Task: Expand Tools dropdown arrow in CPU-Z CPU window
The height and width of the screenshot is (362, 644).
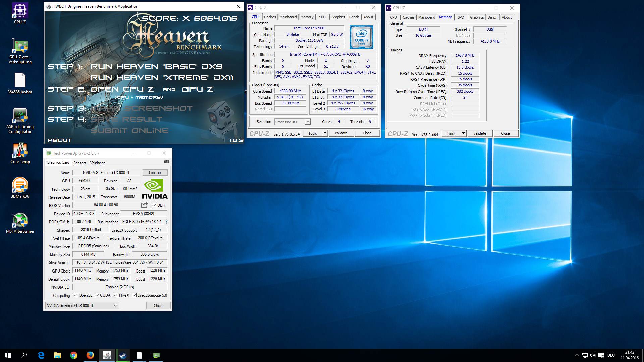Action: point(324,133)
